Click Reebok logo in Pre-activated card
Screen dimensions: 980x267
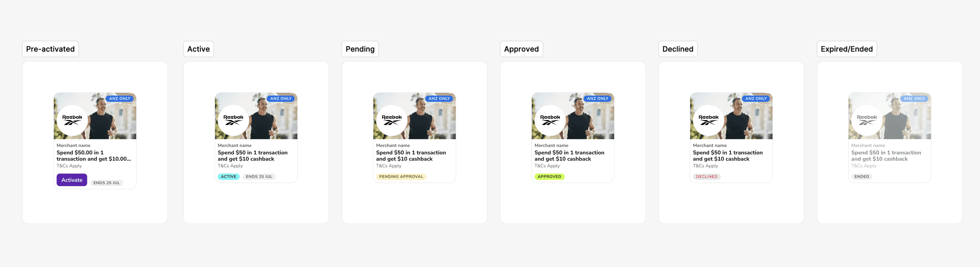coord(72,120)
